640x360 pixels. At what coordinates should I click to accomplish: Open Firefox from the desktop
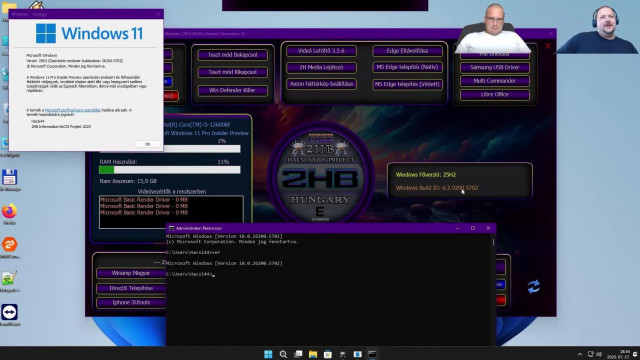pos(9,211)
